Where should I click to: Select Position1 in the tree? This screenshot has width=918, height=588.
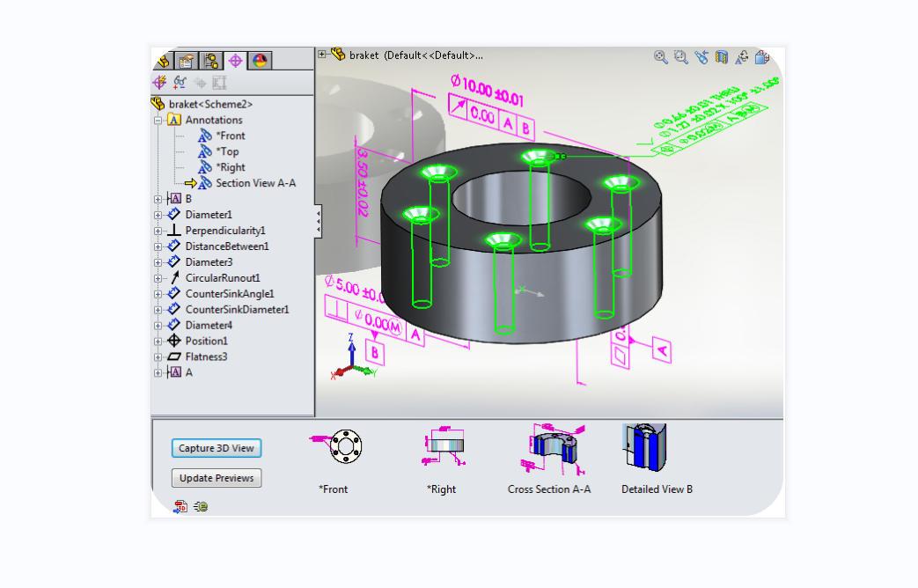tap(197, 342)
